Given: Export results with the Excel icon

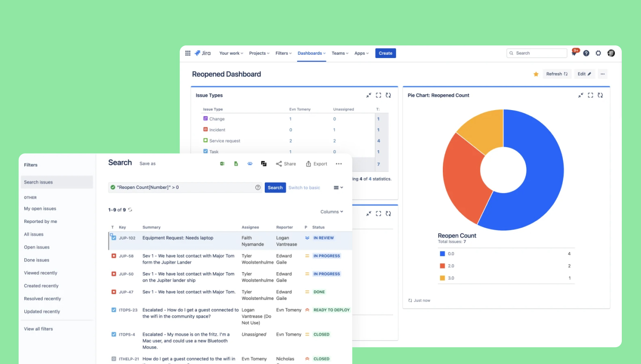Looking at the screenshot, I should pos(222,163).
